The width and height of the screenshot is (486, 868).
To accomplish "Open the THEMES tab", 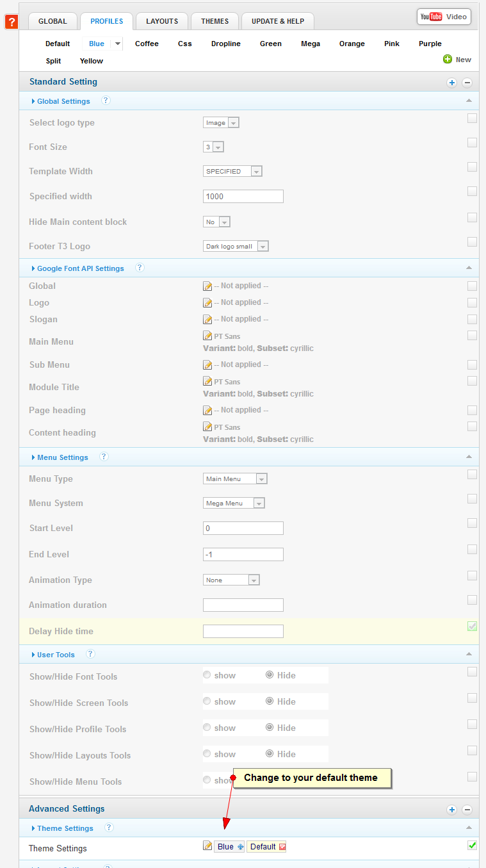I will (215, 21).
